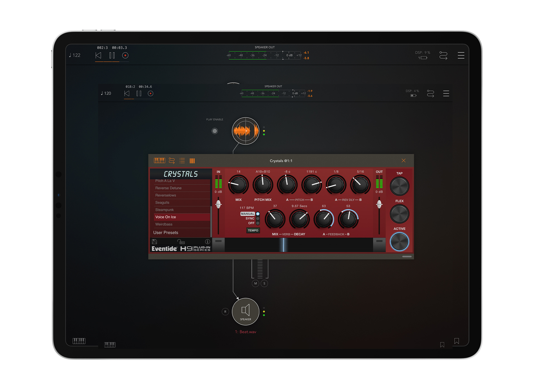Image resolution: width=537 pixels, height=392 pixels.
Task: Click Rev Dly B knob showing 5/16
Action: tap(360, 185)
